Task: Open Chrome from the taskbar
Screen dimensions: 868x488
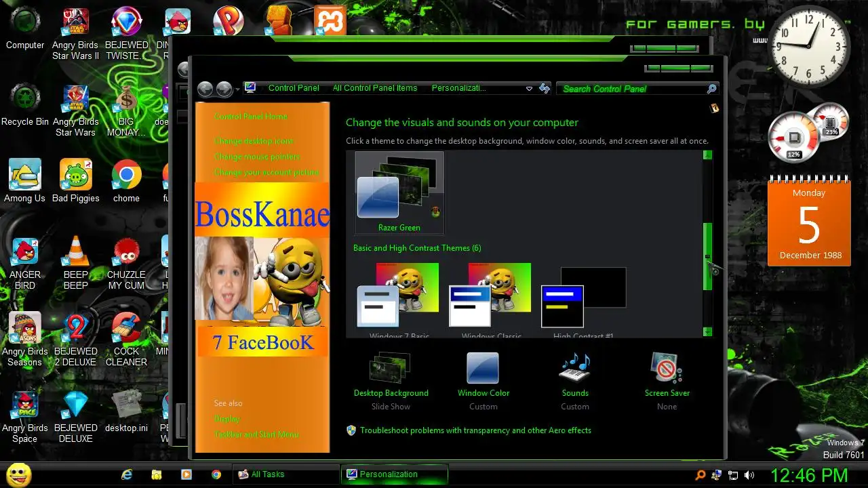Action: pyautogui.click(x=216, y=474)
